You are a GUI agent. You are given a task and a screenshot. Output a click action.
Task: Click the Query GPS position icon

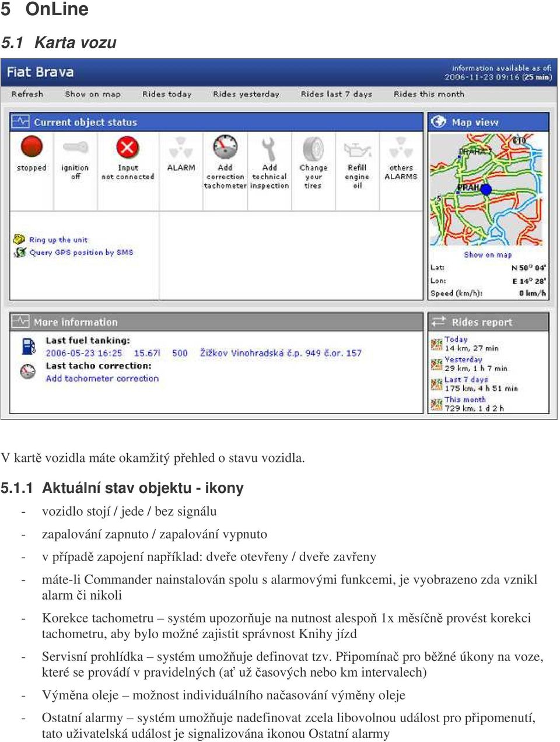(x=20, y=252)
